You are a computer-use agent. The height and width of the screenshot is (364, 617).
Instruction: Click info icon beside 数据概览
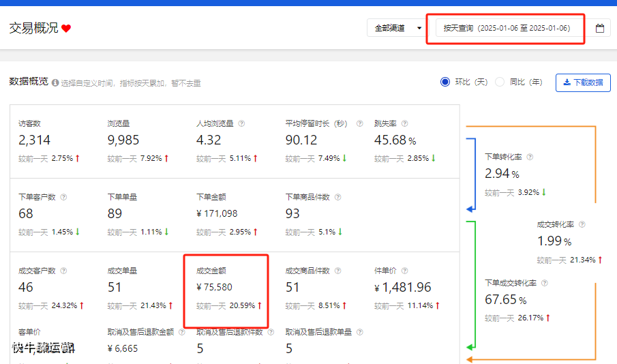(55, 82)
